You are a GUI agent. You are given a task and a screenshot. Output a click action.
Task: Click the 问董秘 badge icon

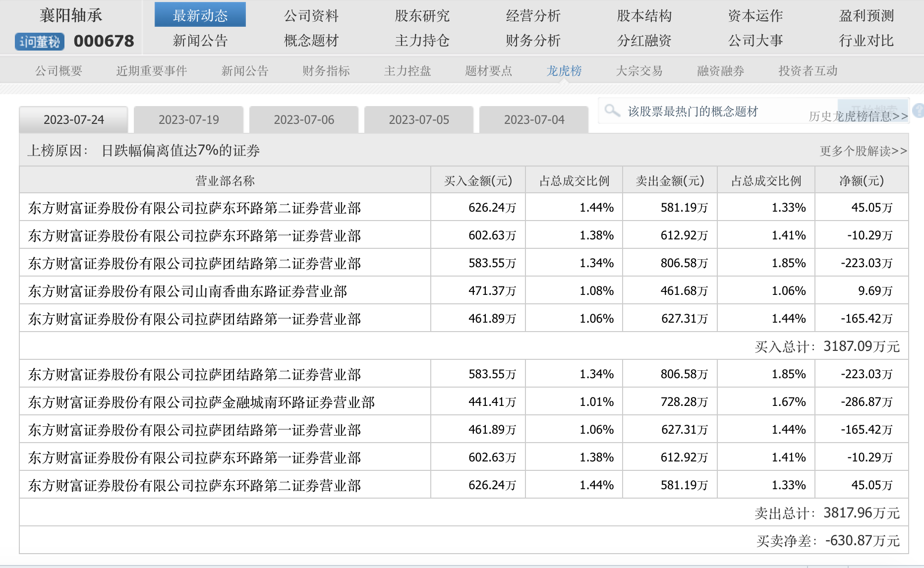(40, 42)
